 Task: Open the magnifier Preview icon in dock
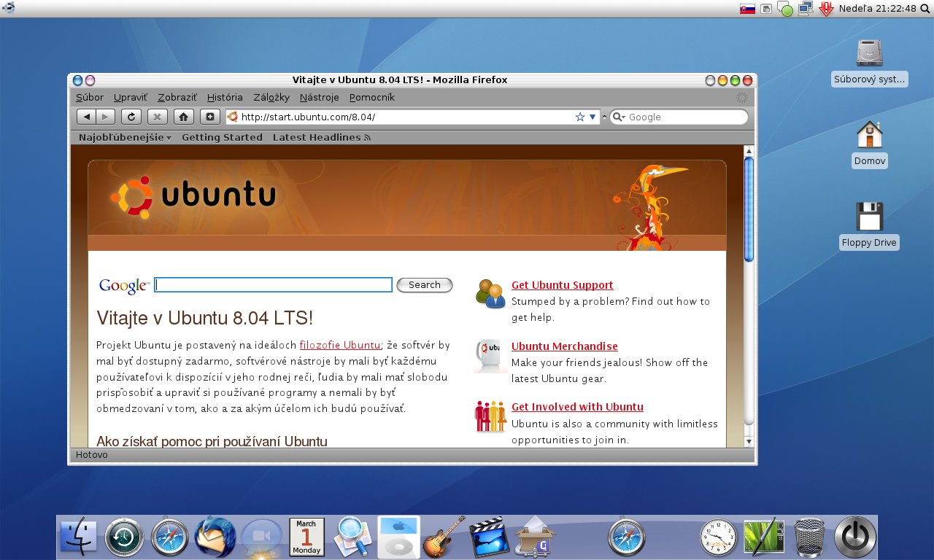(x=353, y=537)
